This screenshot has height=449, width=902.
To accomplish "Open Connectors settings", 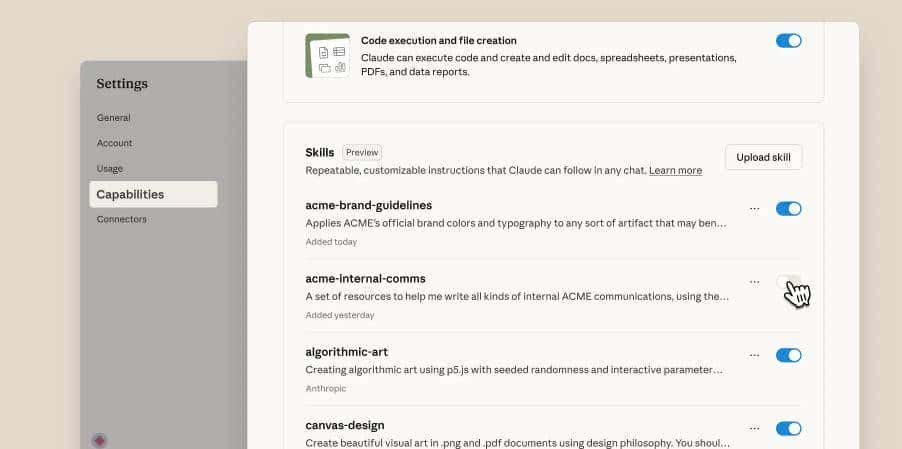I will [121, 219].
